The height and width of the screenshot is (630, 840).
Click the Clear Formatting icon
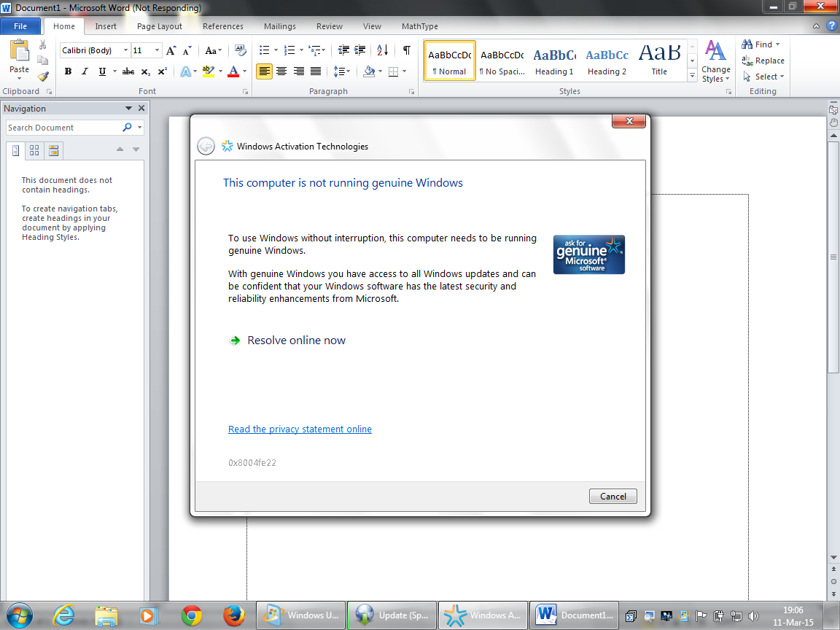(x=241, y=50)
